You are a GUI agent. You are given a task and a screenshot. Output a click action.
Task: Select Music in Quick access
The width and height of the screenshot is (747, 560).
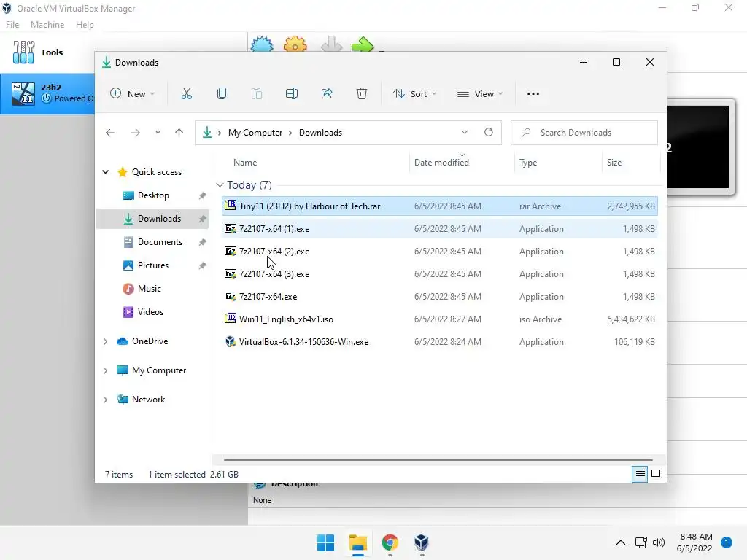153,289
